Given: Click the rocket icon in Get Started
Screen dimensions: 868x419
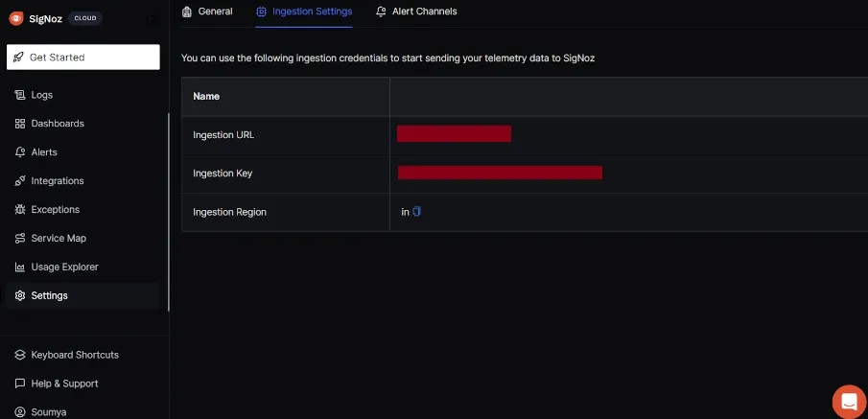Looking at the screenshot, I should pos(19,57).
